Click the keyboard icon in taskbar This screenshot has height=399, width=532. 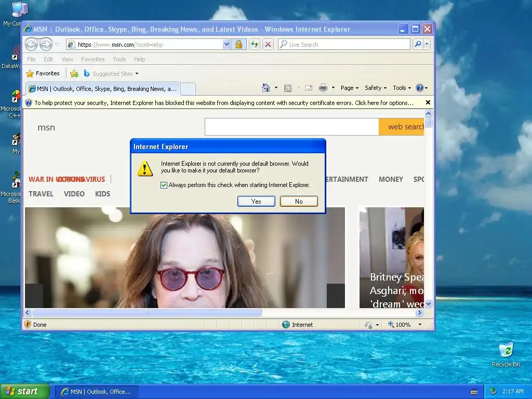[x=474, y=392]
